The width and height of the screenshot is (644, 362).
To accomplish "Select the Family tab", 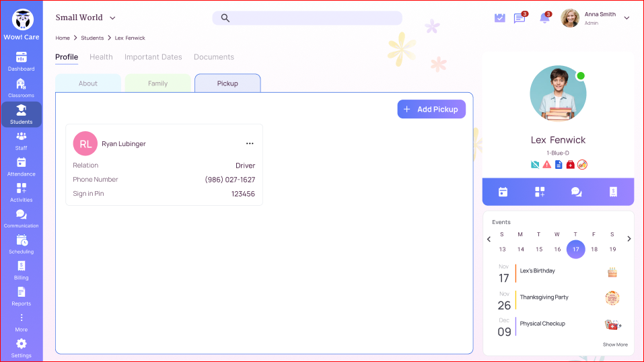I will pyautogui.click(x=157, y=83).
